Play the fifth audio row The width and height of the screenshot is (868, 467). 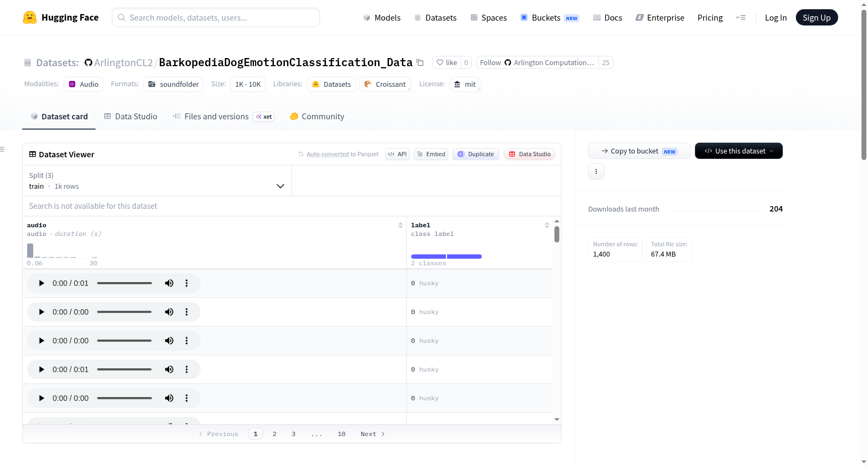(x=41, y=398)
